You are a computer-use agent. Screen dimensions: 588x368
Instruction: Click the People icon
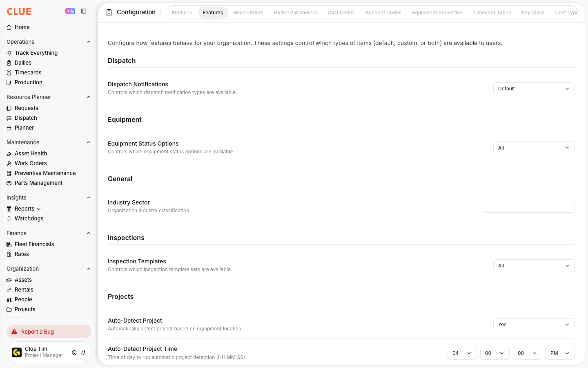click(x=9, y=300)
